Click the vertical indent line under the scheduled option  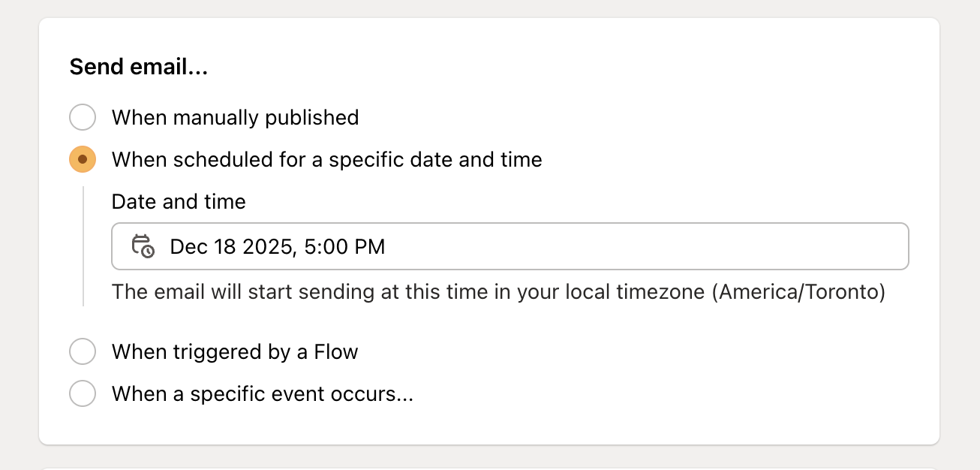pos(83,248)
